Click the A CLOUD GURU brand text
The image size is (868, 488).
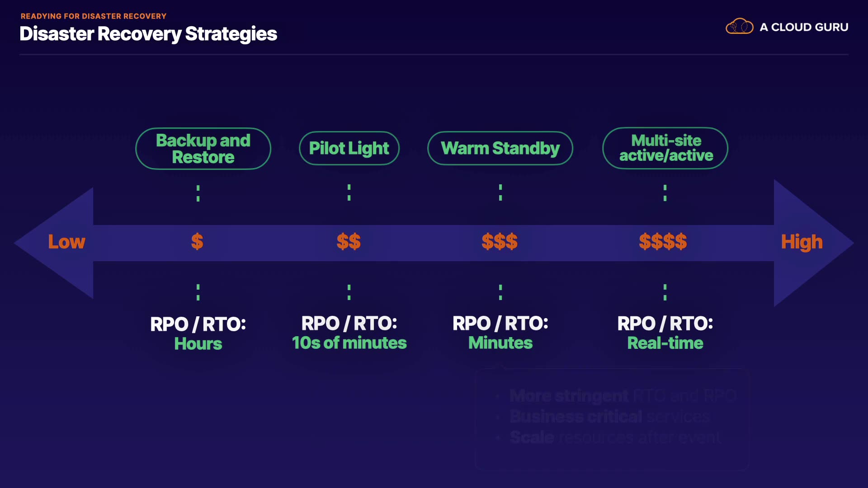point(804,27)
